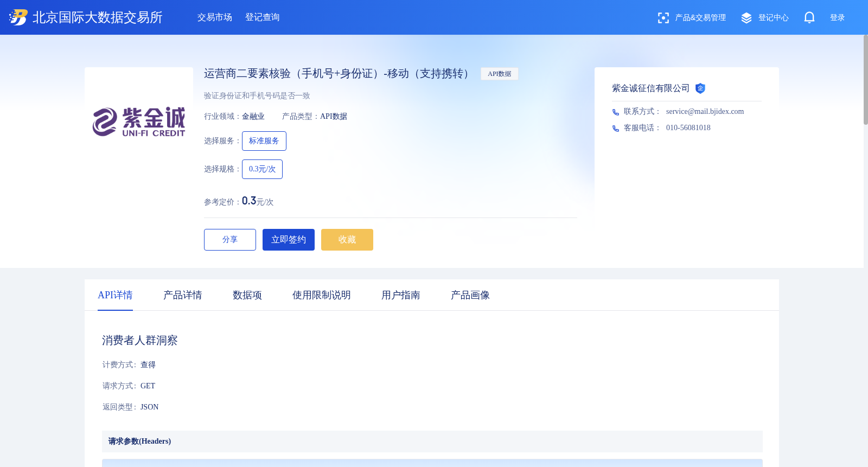Click the 分享 button

tap(230, 240)
